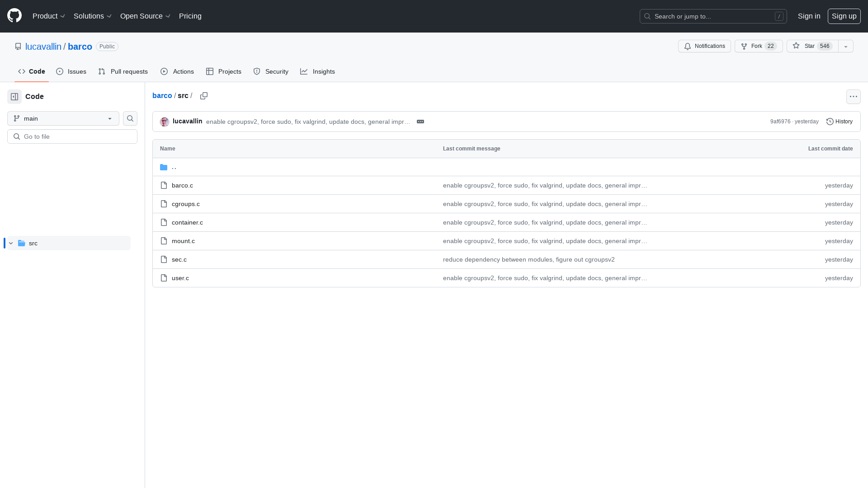Screen dimensions: 868x488
Task: Click the notifications bell button
Action: pyautogui.click(x=704, y=46)
